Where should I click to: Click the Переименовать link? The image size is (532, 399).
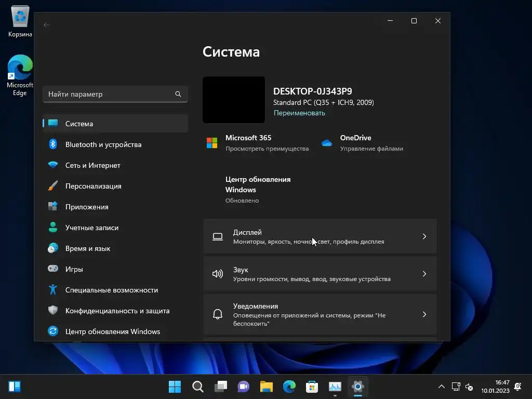tap(299, 113)
